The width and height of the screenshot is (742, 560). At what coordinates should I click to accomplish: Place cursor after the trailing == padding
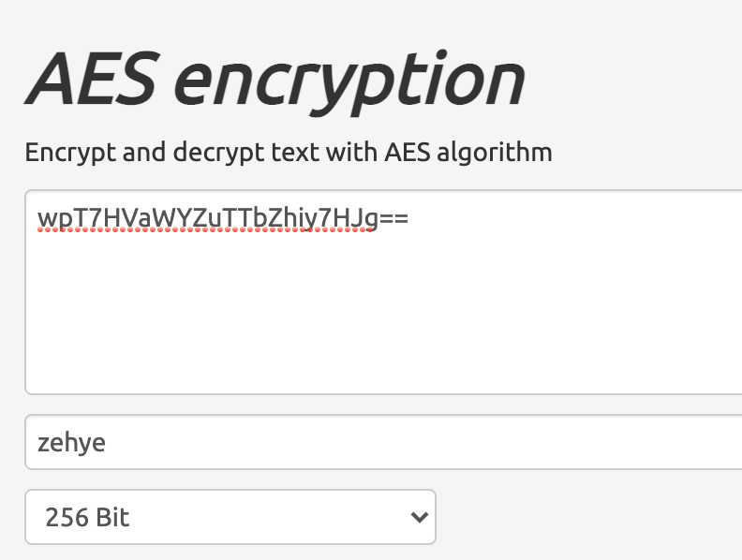[x=408, y=218]
